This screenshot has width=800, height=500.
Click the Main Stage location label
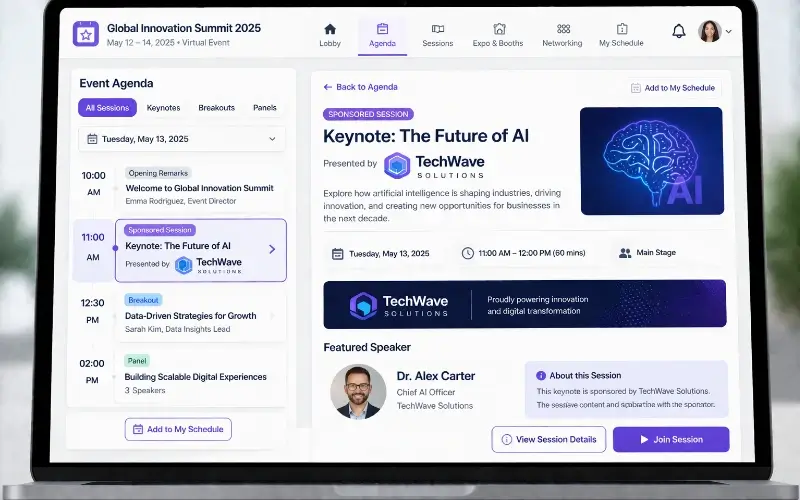(656, 253)
